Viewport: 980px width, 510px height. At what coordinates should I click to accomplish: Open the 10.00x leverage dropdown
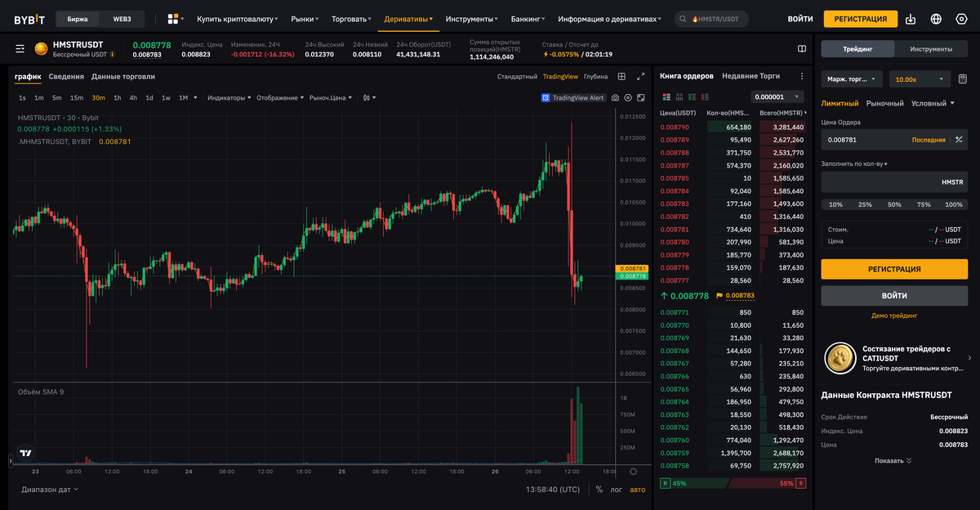coord(920,79)
